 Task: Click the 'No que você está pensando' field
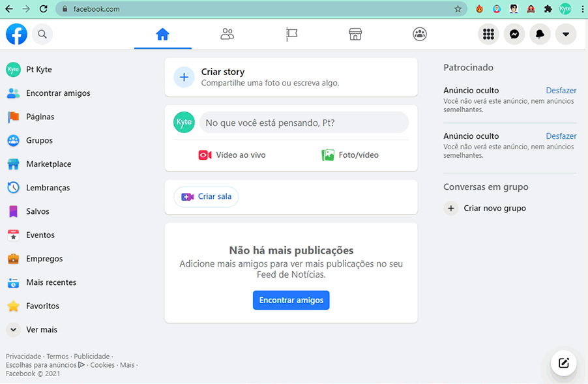click(x=304, y=123)
